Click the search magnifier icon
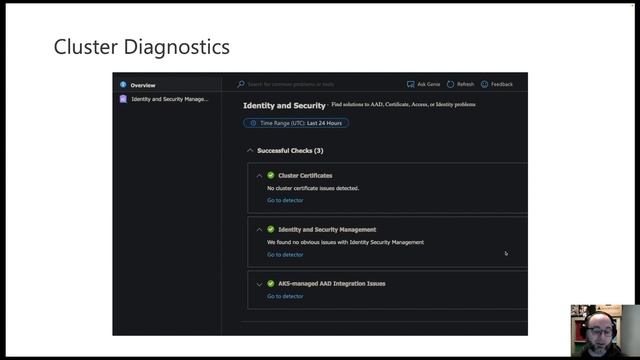This screenshot has height=360, width=640. pos(241,84)
